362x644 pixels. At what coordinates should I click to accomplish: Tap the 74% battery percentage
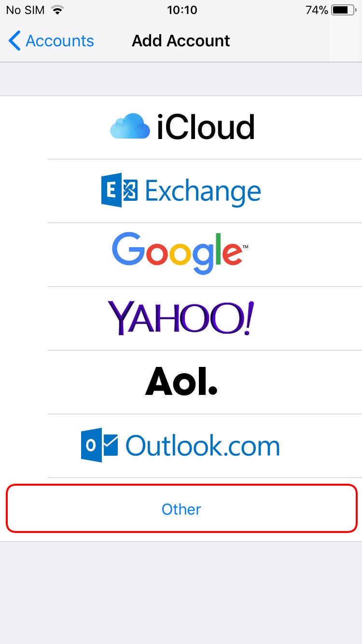[317, 10]
